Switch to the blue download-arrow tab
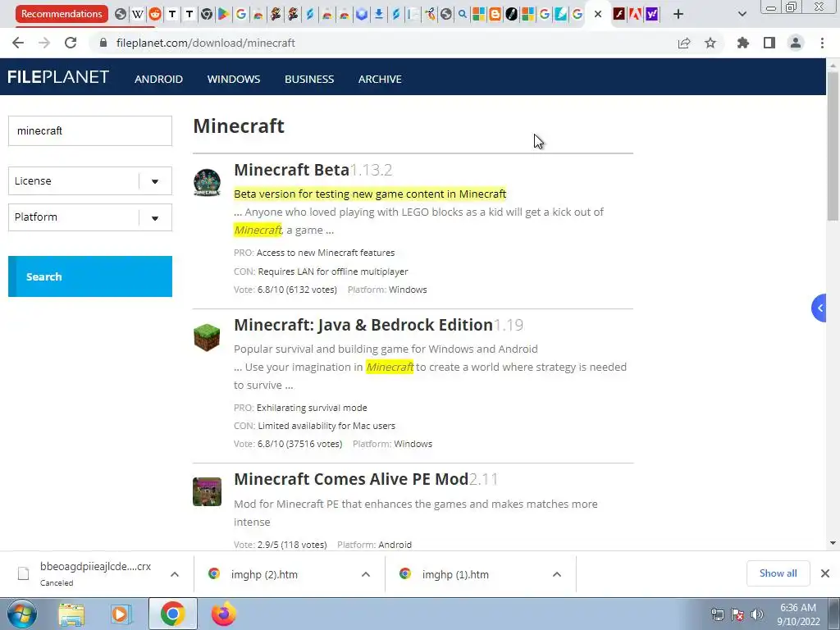This screenshot has height=630, width=840. coord(379,14)
